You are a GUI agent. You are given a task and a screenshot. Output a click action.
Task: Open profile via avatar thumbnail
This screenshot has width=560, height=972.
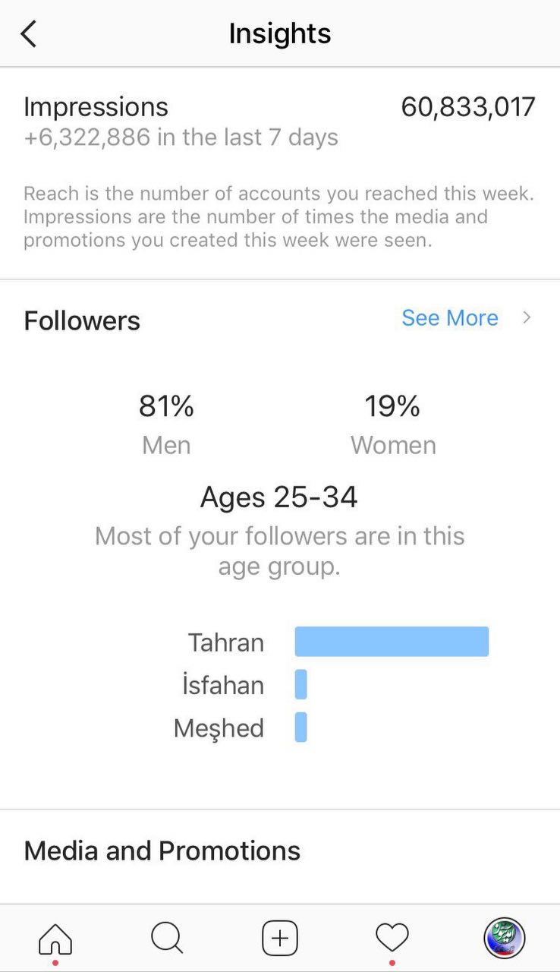(x=505, y=939)
